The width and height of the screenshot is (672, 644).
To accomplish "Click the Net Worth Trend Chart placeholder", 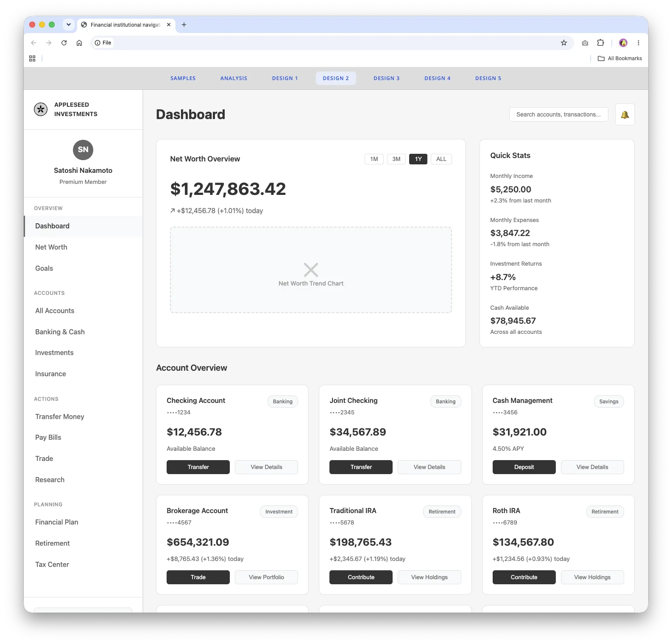I will click(x=311, y=270).
